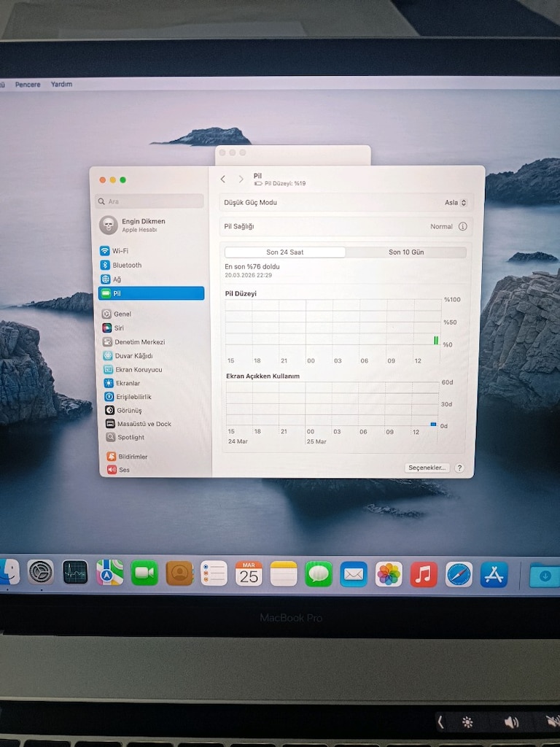Screen dimensions: 560x747
Task: Switch to the Son 24 Saat tab
Action: [x=285, y=252]
